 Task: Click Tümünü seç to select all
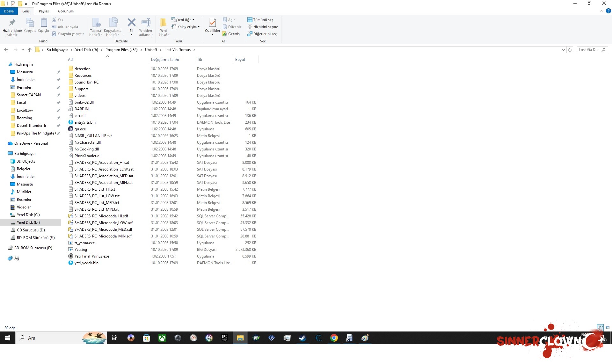coord(260,20)
